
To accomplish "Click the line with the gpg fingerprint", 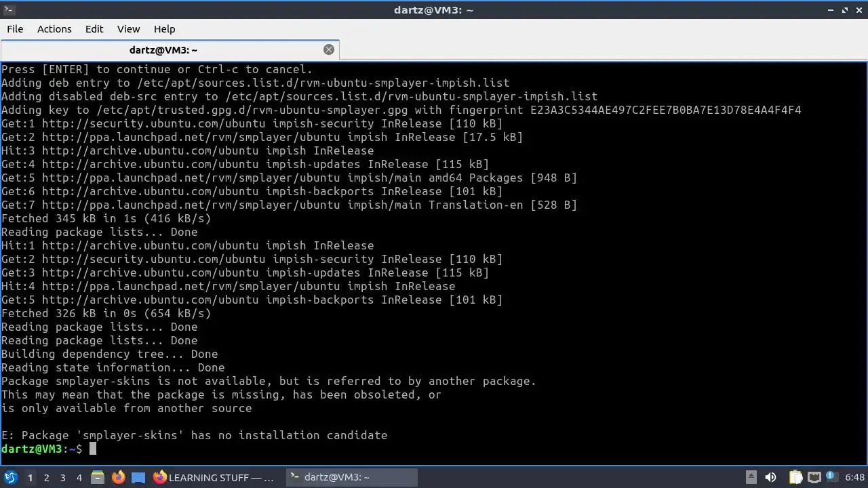I will pos(401,110).
